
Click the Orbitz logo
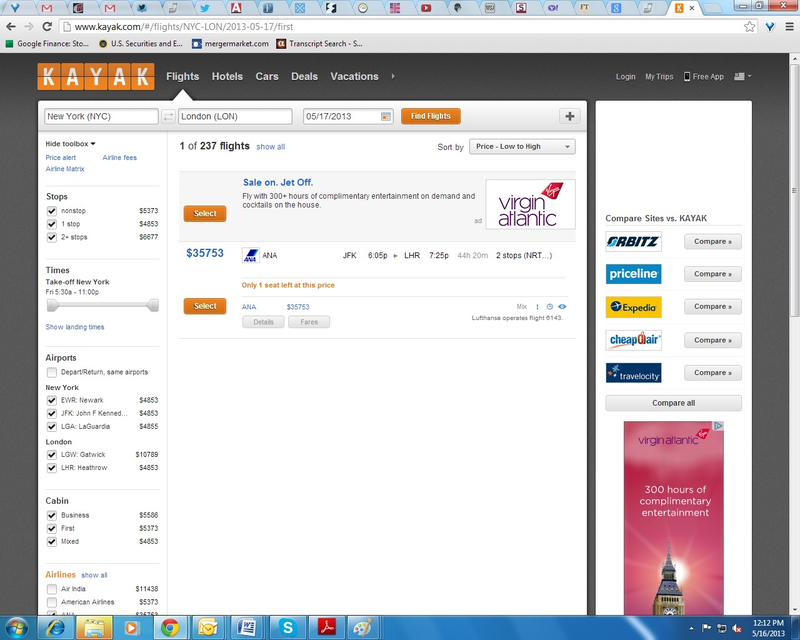coord(633,241)
